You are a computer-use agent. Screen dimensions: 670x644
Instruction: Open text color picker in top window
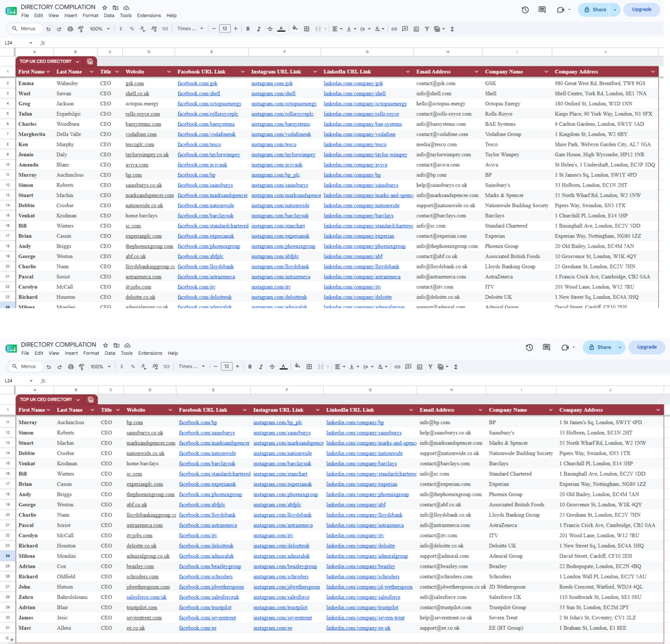coord(281,29)
